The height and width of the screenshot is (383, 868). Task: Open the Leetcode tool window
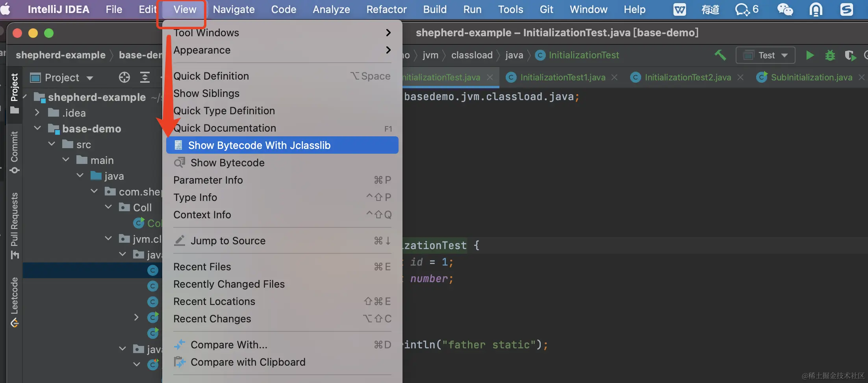[15, 302]
